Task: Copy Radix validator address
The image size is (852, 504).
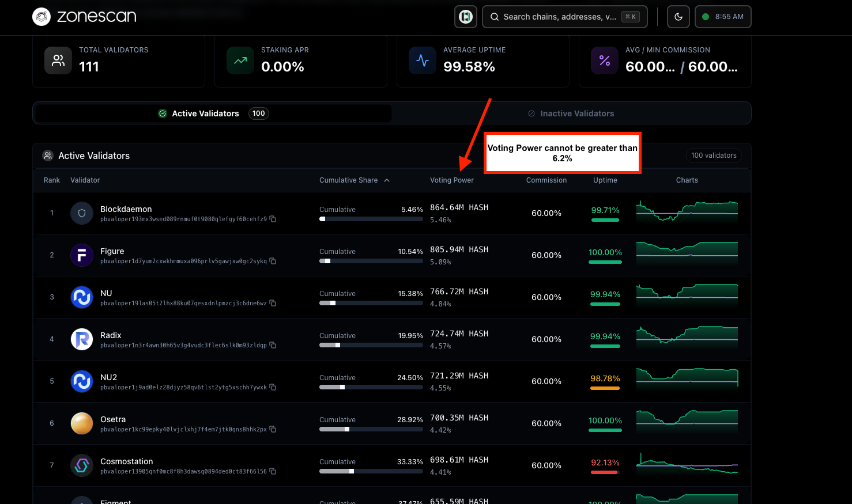Action: click(273, 346)
